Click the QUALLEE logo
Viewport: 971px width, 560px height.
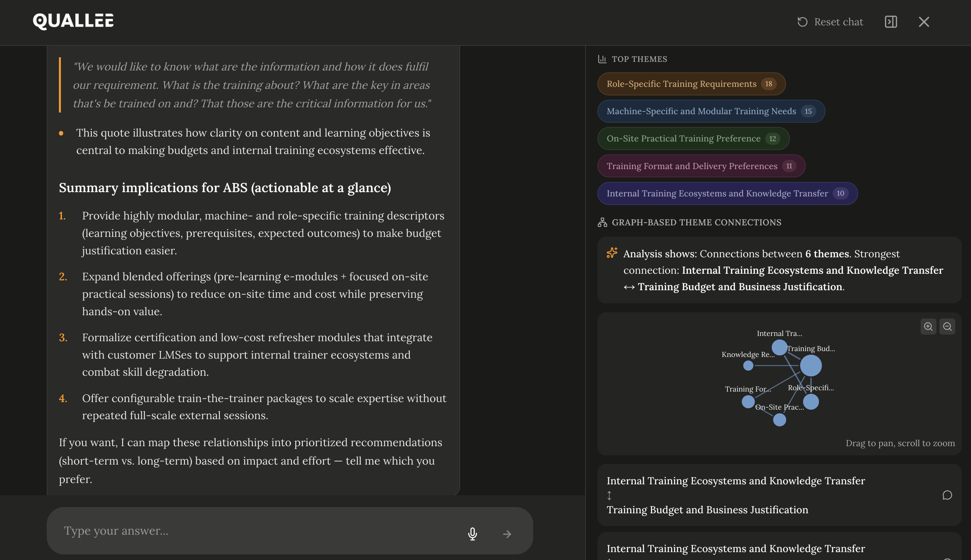point(73,21)
